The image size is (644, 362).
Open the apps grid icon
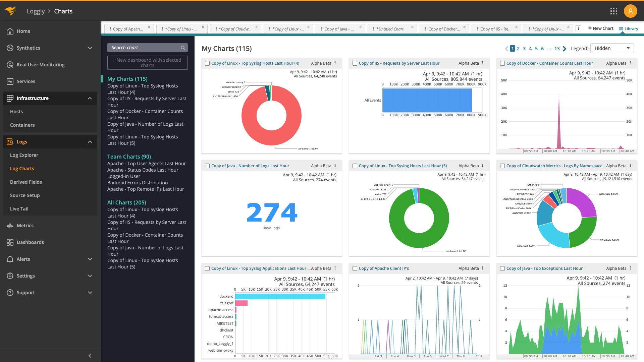point(614,11)
